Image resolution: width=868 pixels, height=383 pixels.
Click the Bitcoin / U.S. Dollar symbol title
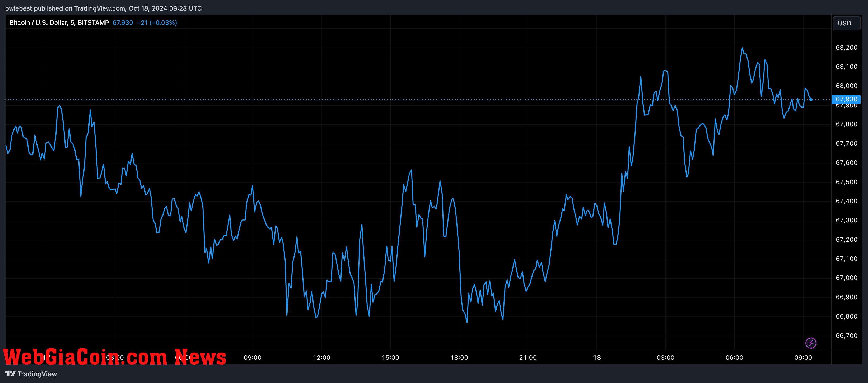(59, 22)
